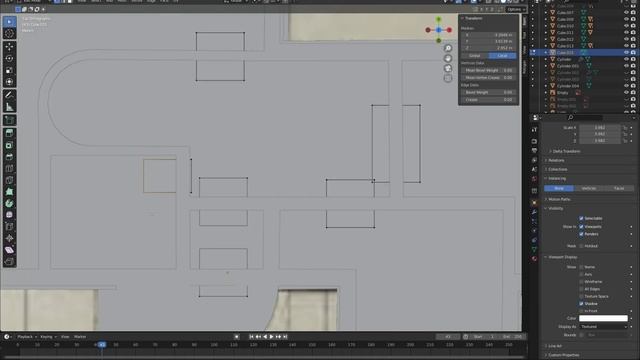
Task: Open the Render properties tab icon
Action: [x=534, y=141]
